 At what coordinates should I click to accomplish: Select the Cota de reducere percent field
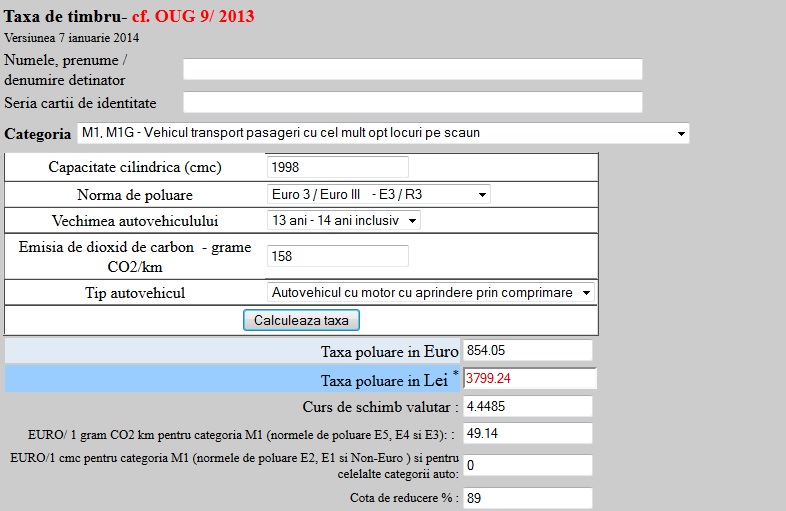click(x=528, y=497)
